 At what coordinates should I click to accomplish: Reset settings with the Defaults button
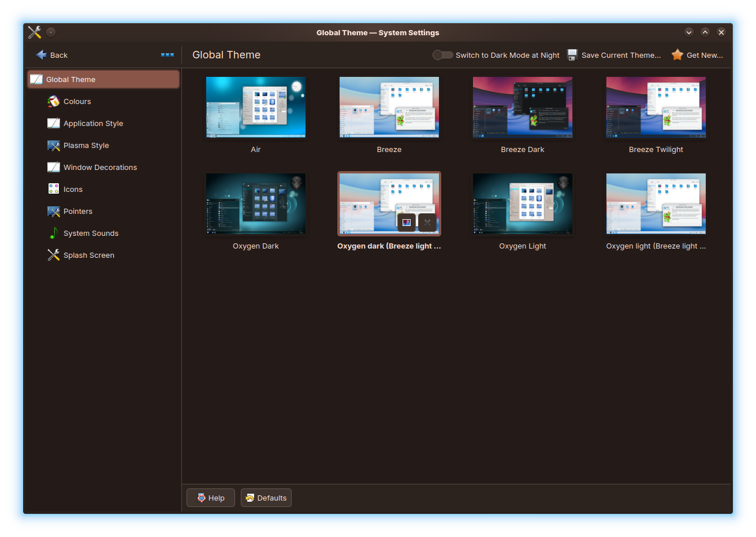click(266, 498)
